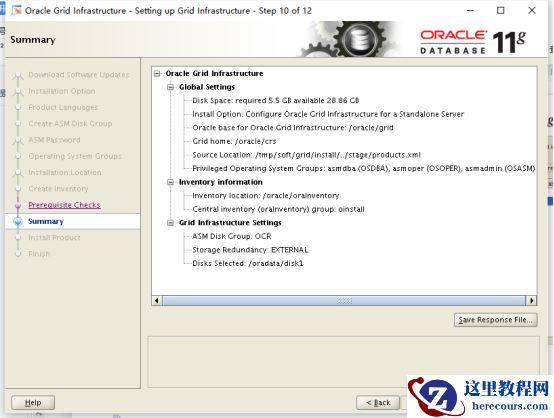Collapse the Grid Infrastructure Settings node
The image size is (554, 418).
[171, 223]
